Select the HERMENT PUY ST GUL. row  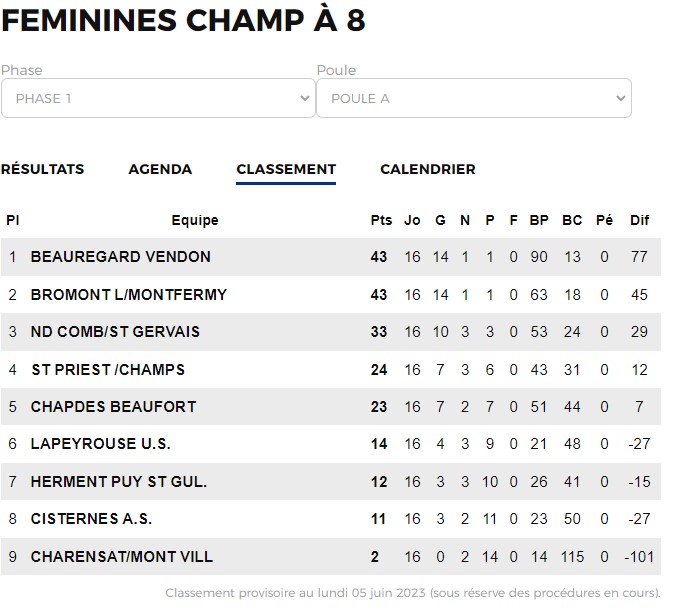tap(331, 481)
